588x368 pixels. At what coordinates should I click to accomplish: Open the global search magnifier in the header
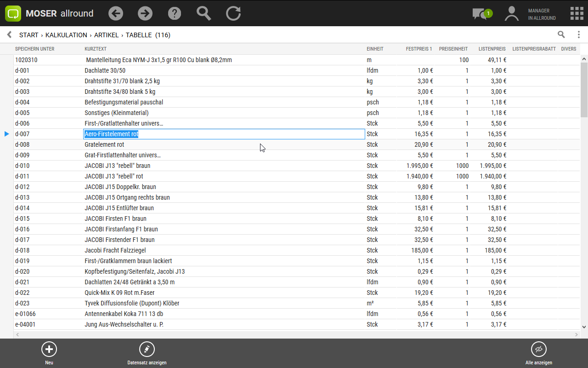[204, 13]
